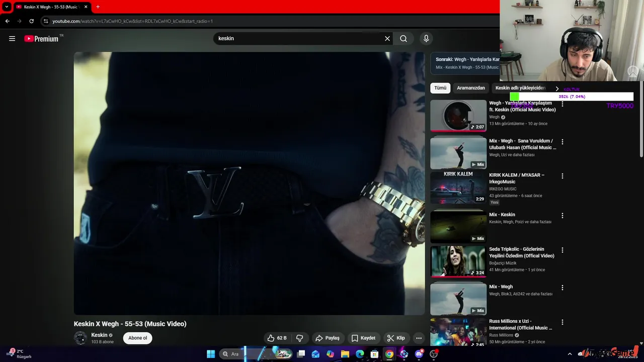Open the Keskin channel avatar

pos(80,338)
